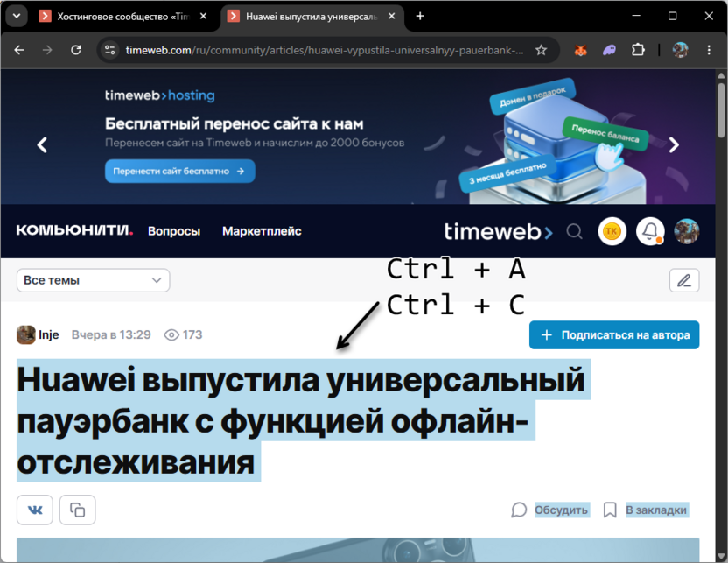The image size is (728, 563).
Task: Click the timeweb.com address bar URL
Action: 324,50
